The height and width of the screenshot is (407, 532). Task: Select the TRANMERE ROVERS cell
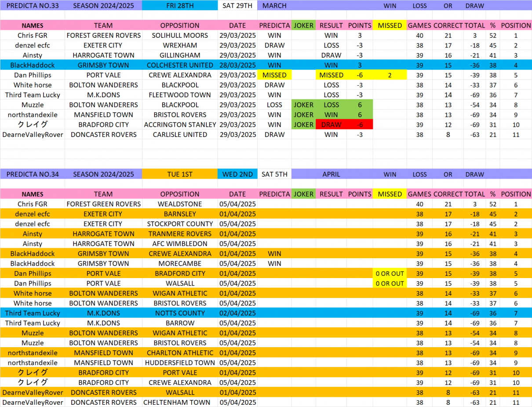(x=180, y=234)
